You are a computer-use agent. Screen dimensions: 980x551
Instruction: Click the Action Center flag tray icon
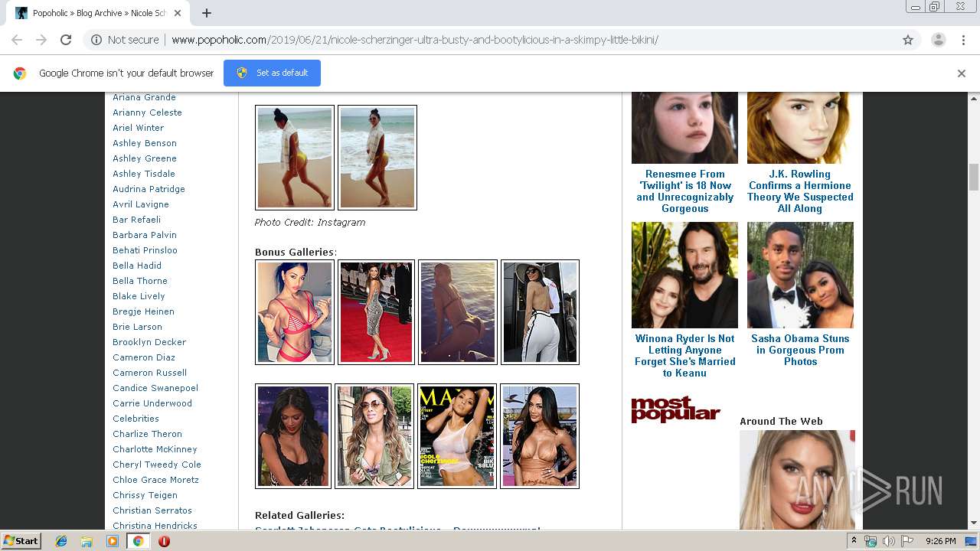[x=907, y=541]
